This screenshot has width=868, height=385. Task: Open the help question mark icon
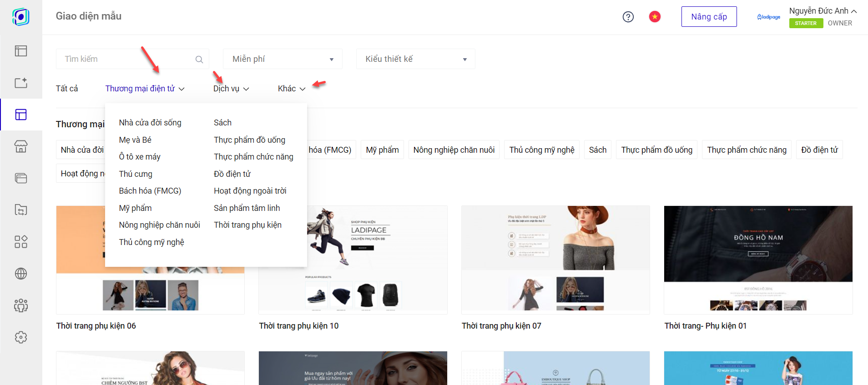click(x=628, y=17)
